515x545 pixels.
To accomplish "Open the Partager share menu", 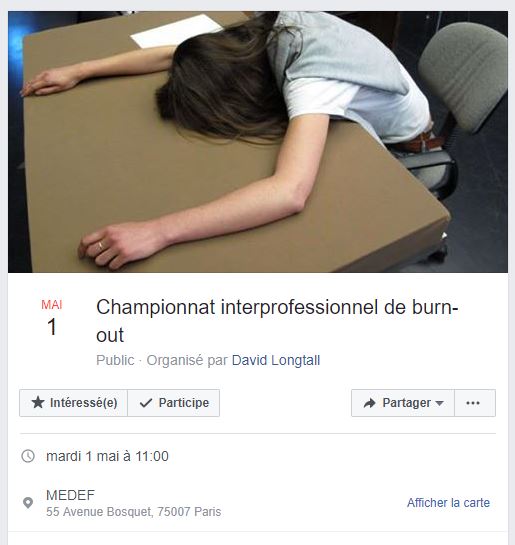I will pos(403,403).
